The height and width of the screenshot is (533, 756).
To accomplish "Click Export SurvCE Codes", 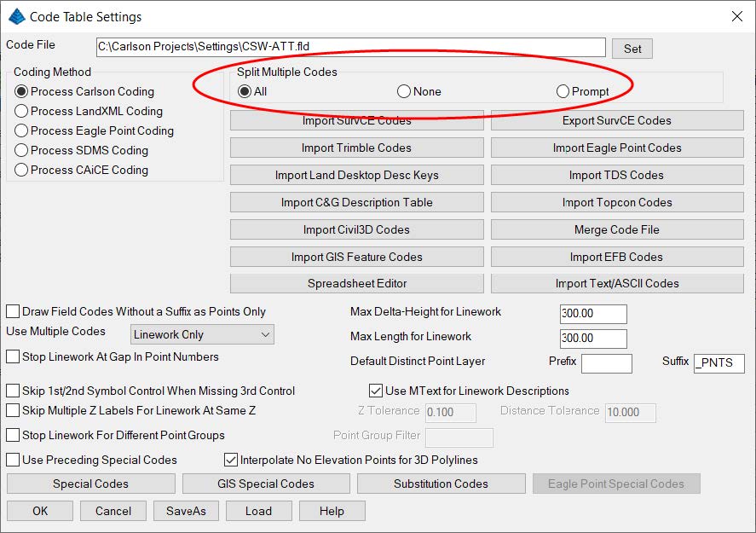I will (x=616, y=120).
